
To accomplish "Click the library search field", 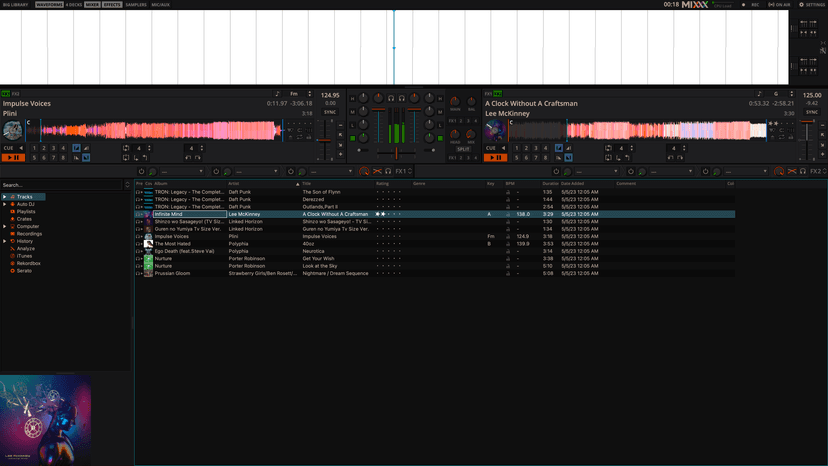I will coord(60,185).
